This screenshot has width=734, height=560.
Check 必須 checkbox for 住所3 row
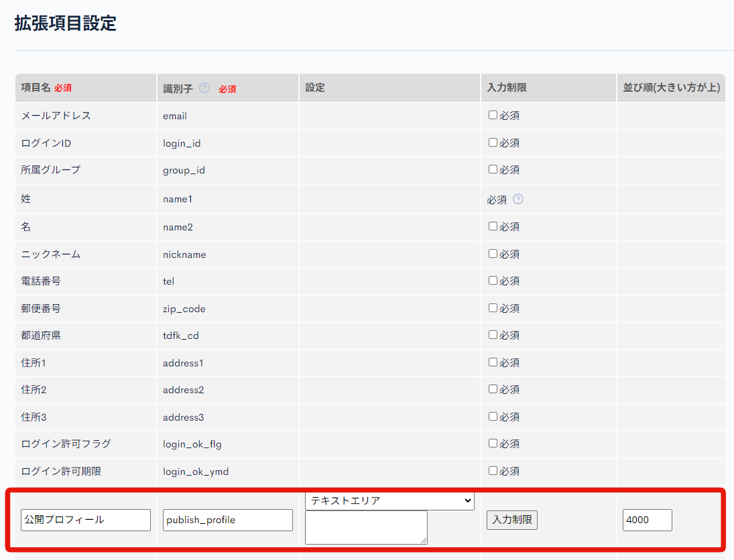tap(493, 417)
